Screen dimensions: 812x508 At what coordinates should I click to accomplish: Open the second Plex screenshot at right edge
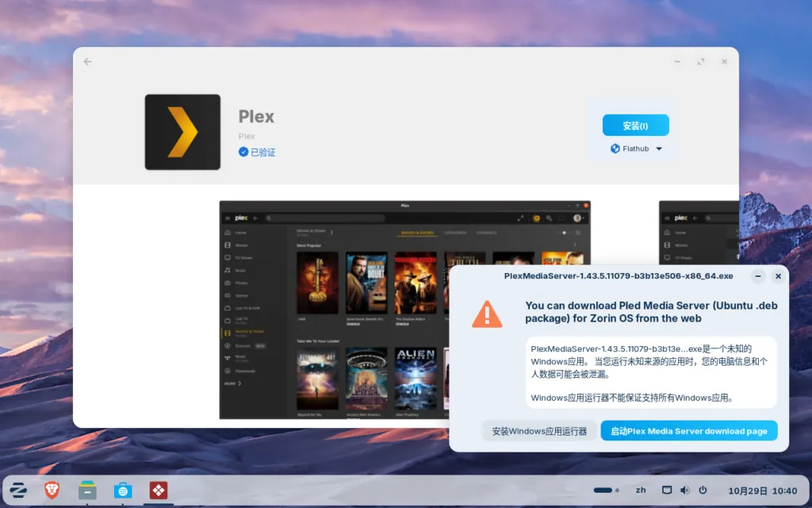click(699, 233)
